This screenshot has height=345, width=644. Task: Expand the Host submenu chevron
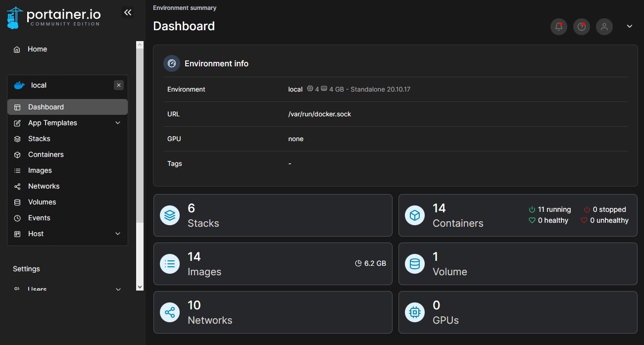(118, 234)
